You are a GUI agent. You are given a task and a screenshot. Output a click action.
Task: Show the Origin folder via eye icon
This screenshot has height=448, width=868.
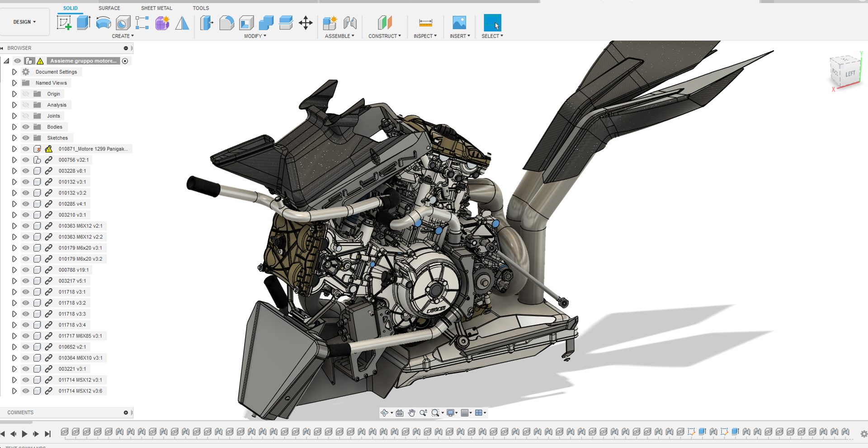[26, 94]
